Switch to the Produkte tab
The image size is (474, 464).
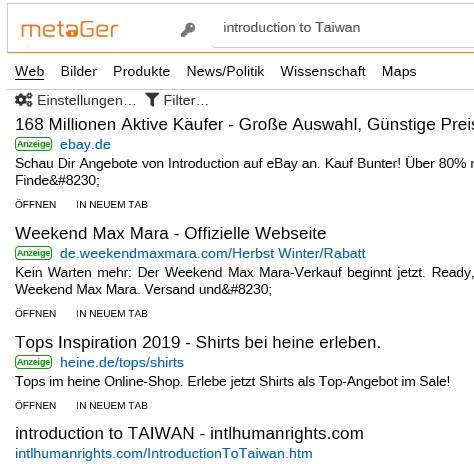point(142,72)
